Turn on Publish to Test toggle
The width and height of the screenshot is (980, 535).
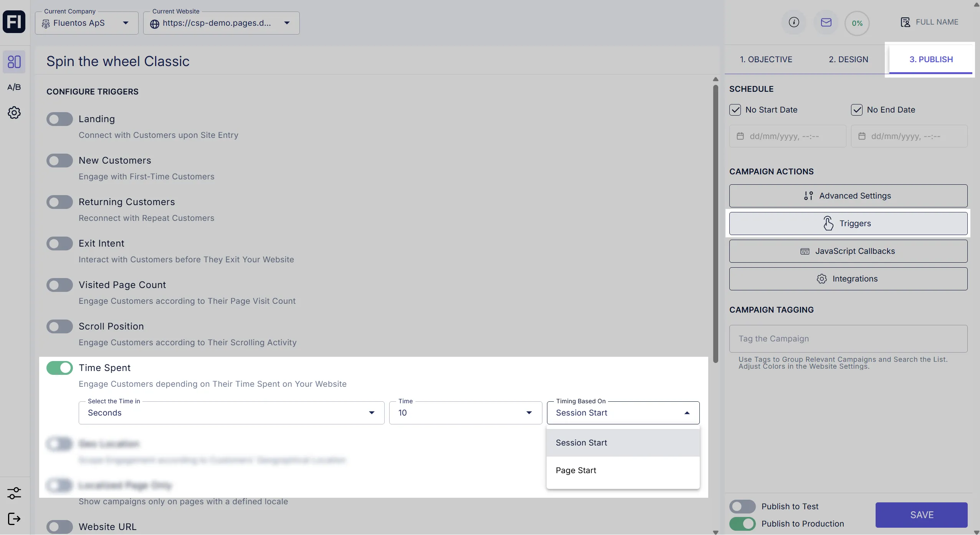point(742,507)
